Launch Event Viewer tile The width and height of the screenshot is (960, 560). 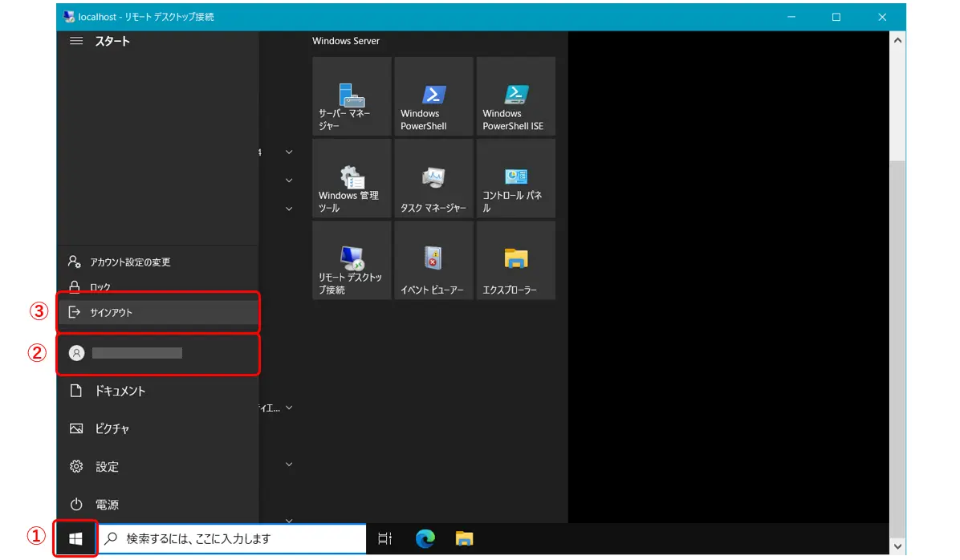click(433, 261)
